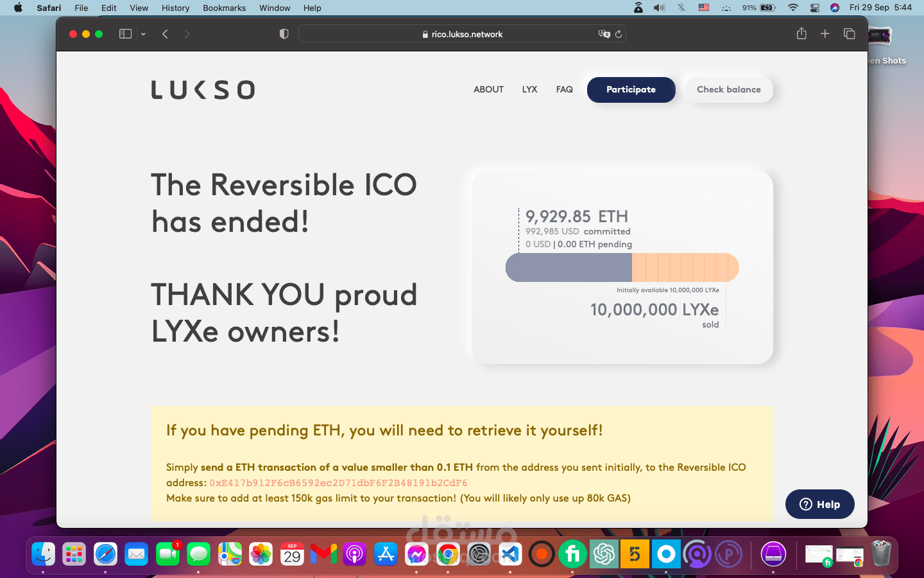Click the LUKSO logo

coord(203,90)
